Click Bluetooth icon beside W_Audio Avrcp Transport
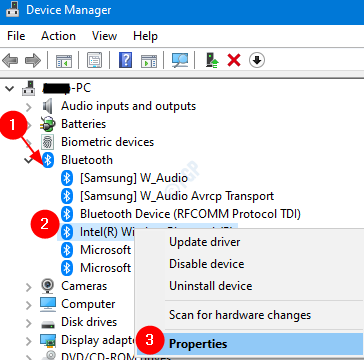This screenshot has height=360, width=364. tap(67, 196)
